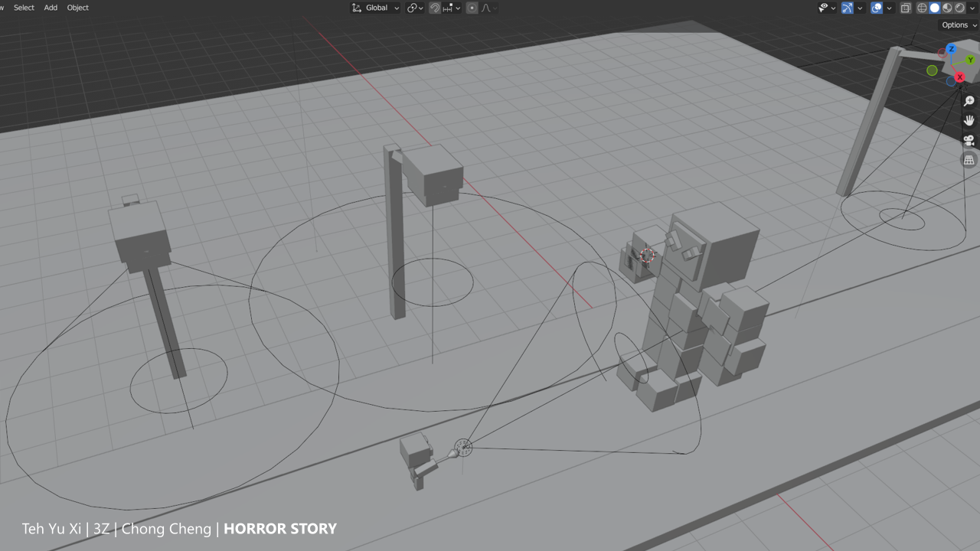980x551 pixels.
Task: Open the Object menu
Action: click(78, 8)
